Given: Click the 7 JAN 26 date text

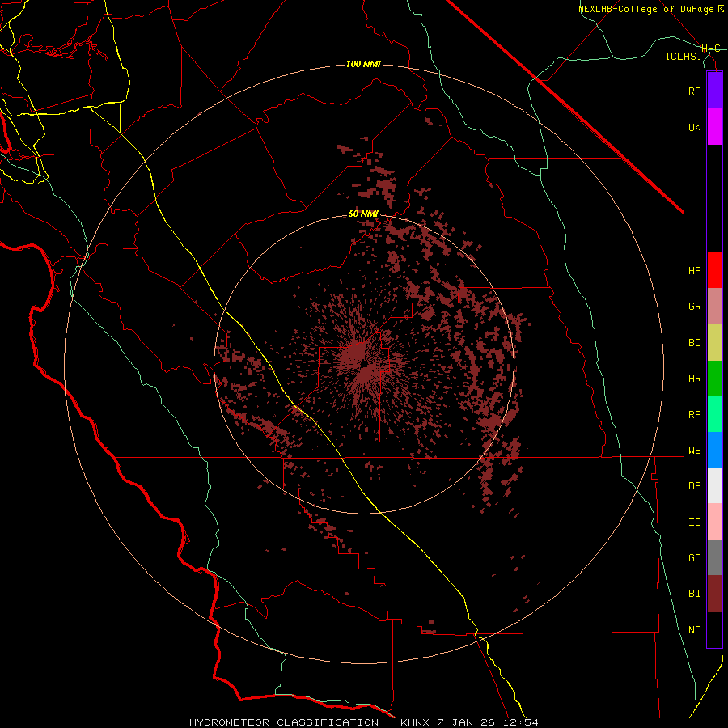Looking at the screenshot, I should point(468,722).
